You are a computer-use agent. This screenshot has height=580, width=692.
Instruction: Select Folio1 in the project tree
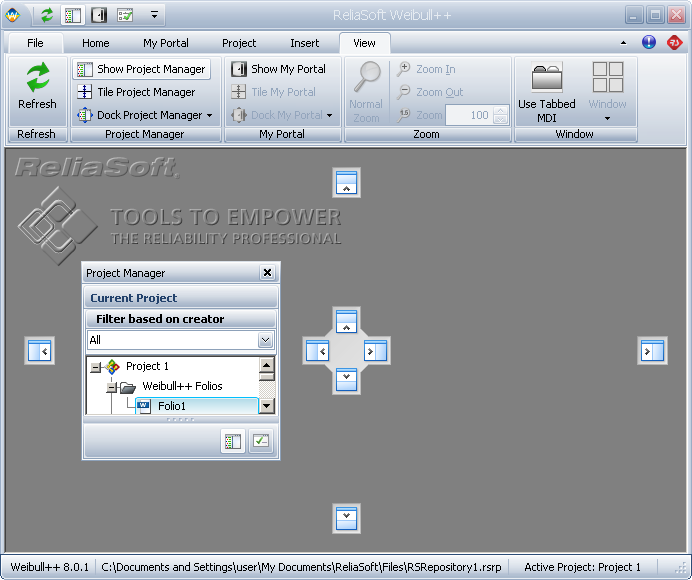[x=171, y=406]
